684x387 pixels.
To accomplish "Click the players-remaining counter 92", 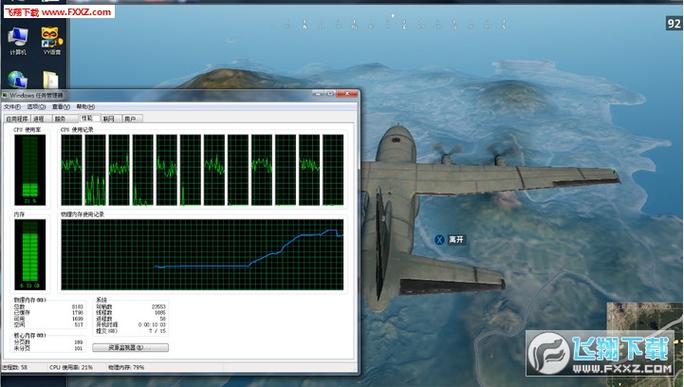I will 674,24.
